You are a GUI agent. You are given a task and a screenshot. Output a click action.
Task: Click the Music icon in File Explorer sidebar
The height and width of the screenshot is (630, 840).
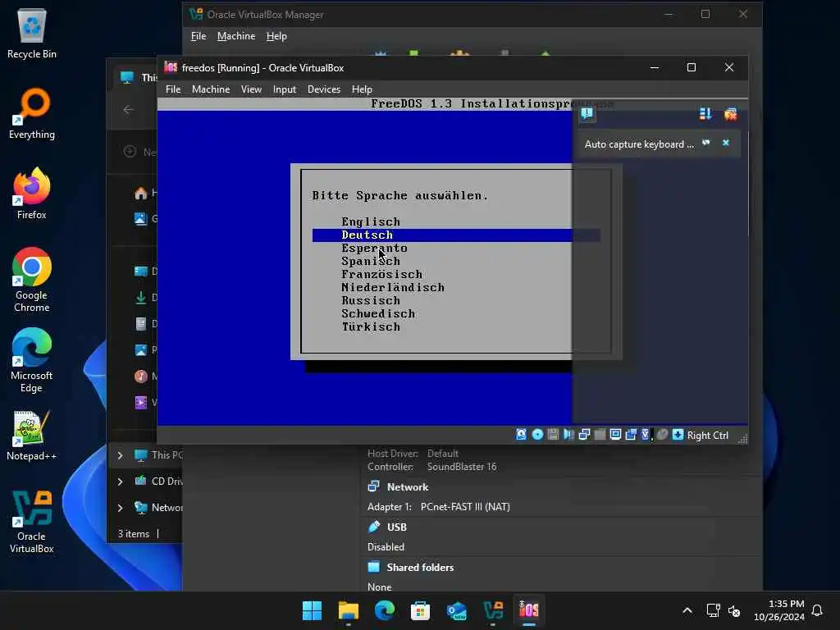141,376
